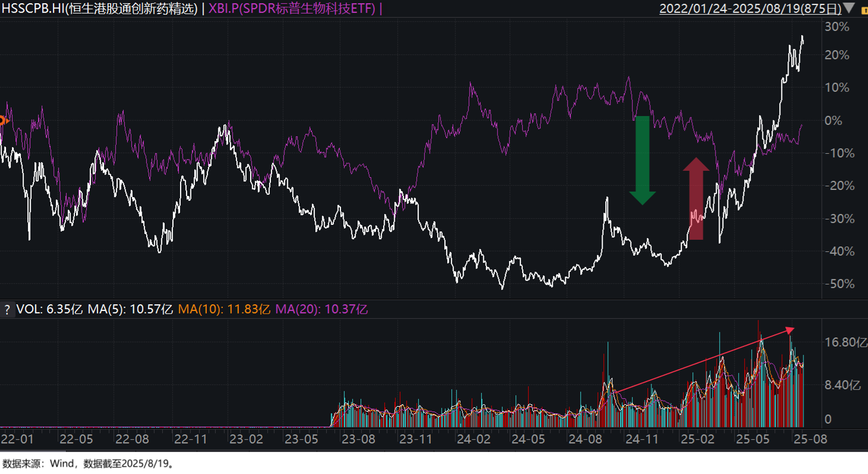
Task: Click the -20% y-axis label
Action: 840,186
